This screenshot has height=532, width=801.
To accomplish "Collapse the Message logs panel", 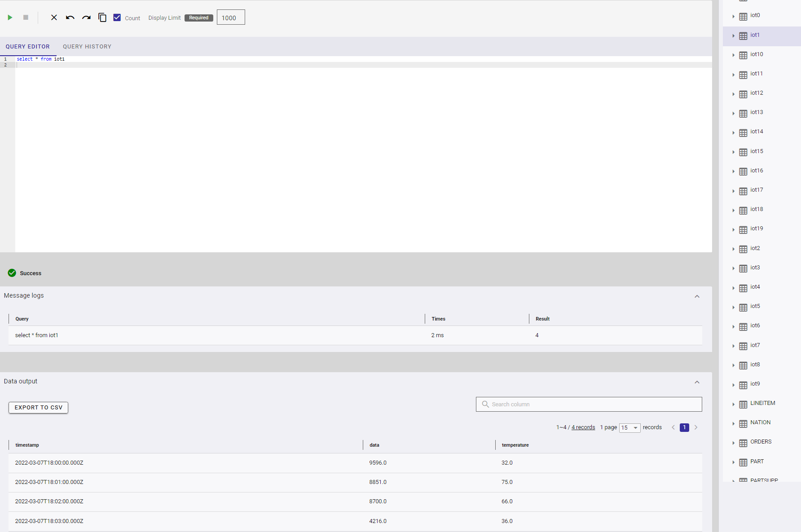I will pos(697,296).
